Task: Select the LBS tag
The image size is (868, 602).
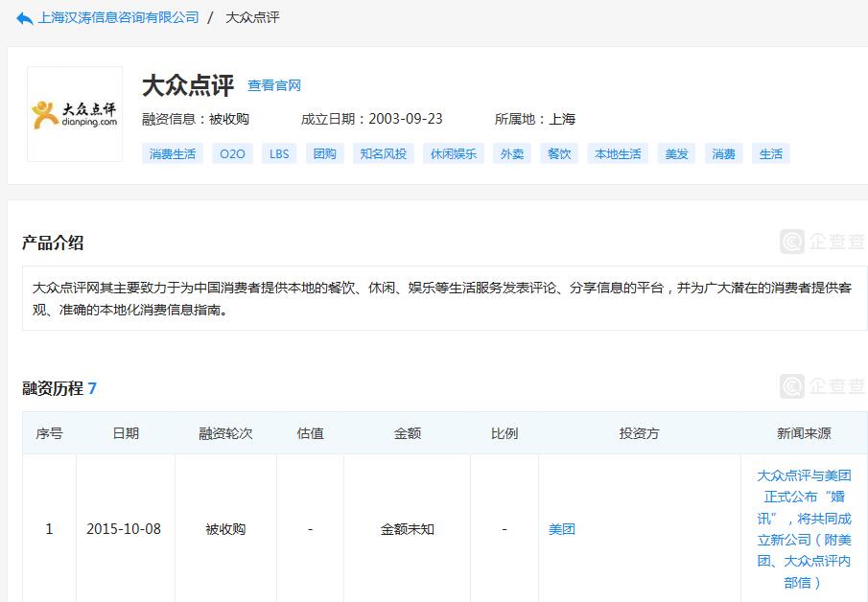Action: (x=278, y=153)
